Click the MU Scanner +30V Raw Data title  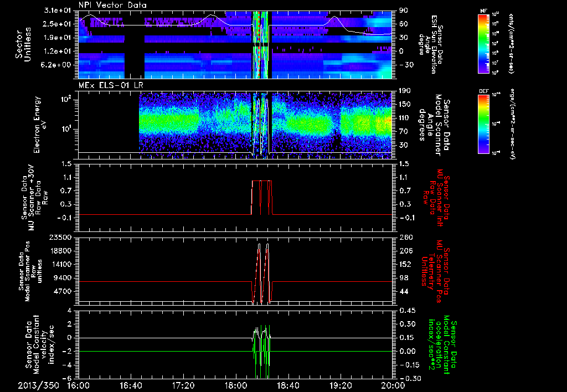[x=34, y=198]
